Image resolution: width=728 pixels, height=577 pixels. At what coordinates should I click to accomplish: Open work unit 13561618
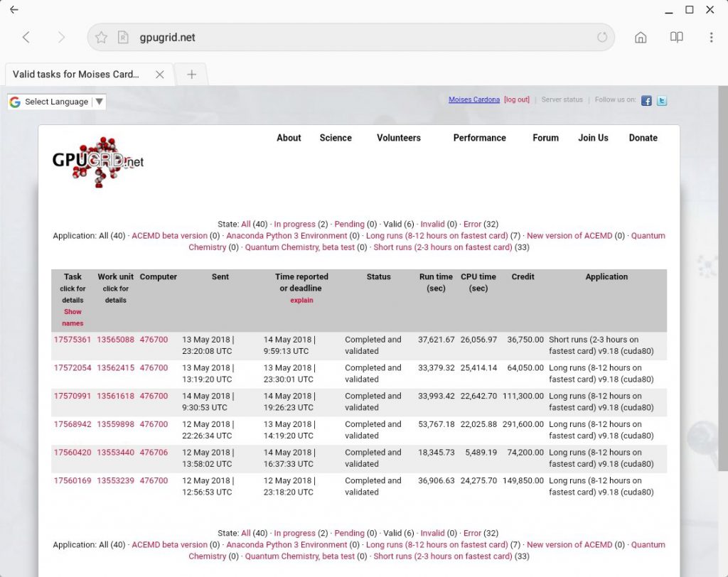coord(116,396)
